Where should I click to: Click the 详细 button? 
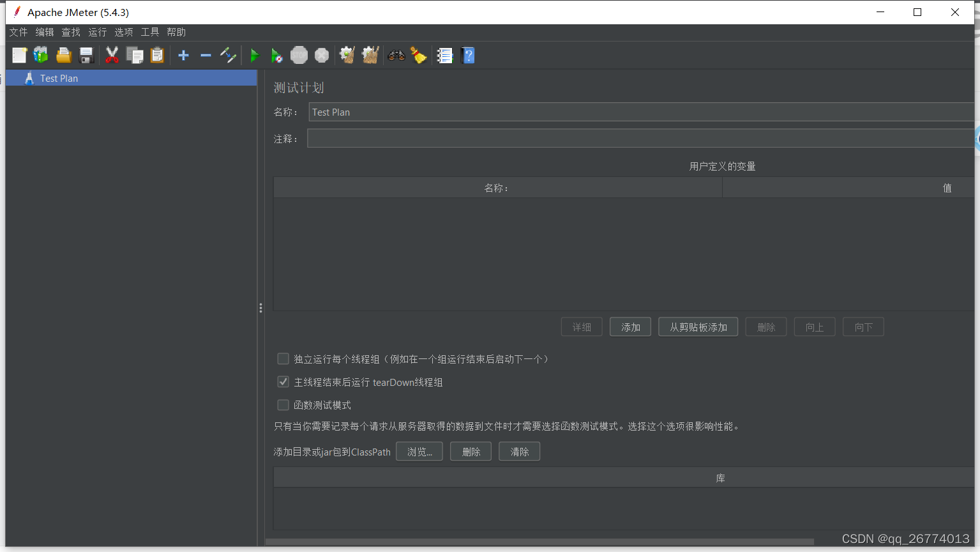click(582, 327)
